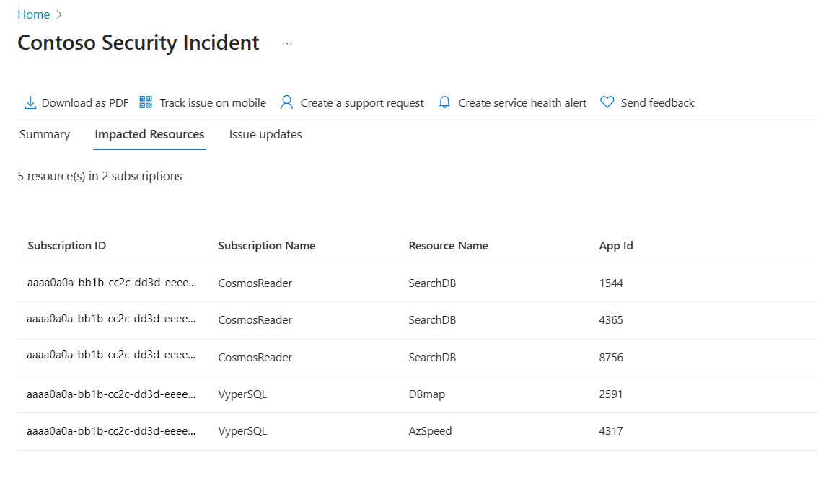Switch to the Summary tab
Viewport: 818px width, 504px height.
click(x=45, y=134)
